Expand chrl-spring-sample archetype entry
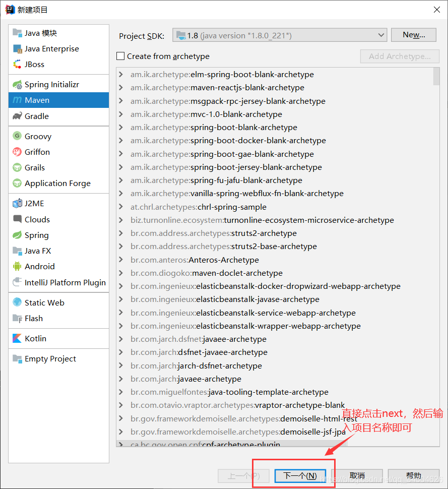This screenshot has height=489, width=448. pyautogui.click(x=121, y=207)
